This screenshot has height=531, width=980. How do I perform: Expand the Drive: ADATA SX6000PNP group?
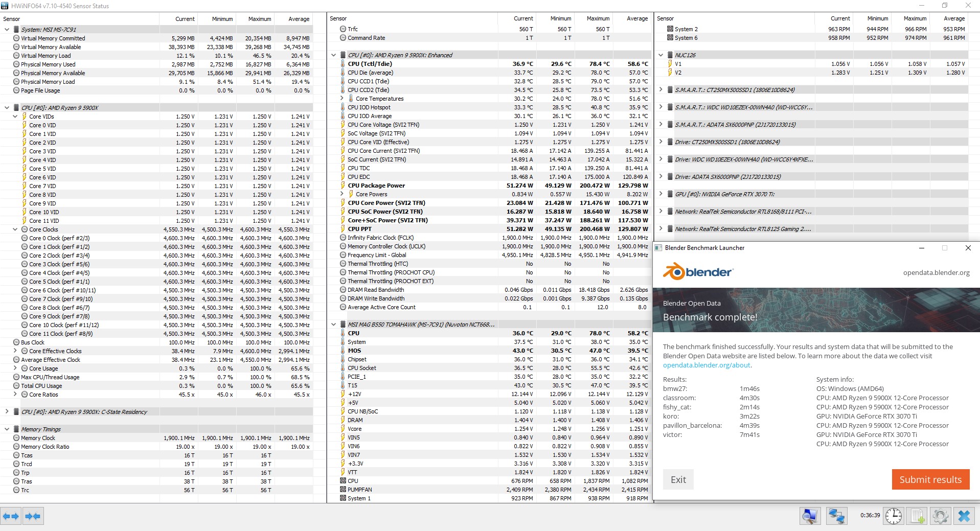click(x=660, y=177)
